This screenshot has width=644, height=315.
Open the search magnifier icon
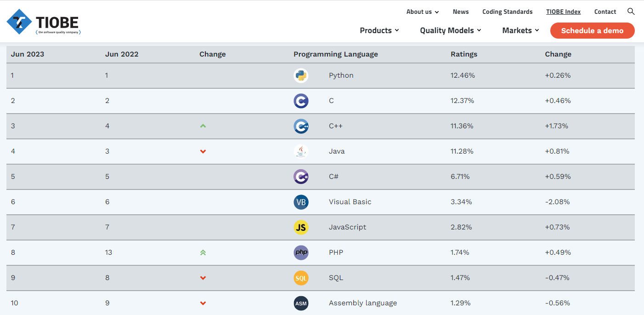coord(631,11)
